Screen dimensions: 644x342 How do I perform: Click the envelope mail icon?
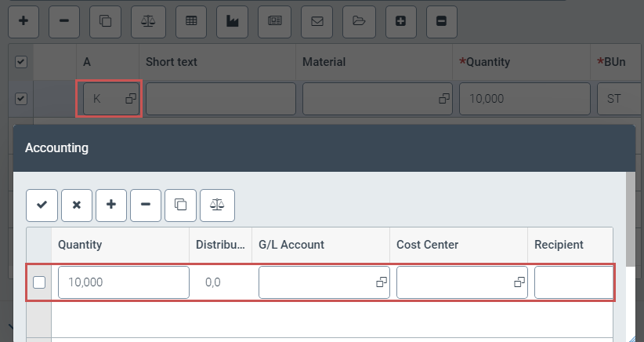point(317,22)
